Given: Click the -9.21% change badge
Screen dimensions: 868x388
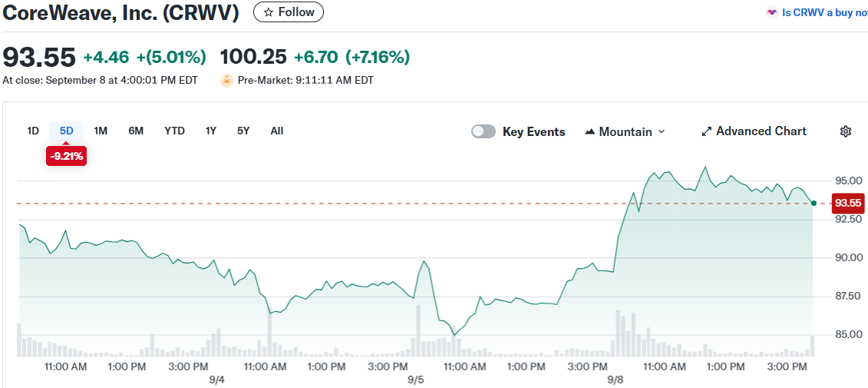Looking at the screenshot, I should (67, 157).
